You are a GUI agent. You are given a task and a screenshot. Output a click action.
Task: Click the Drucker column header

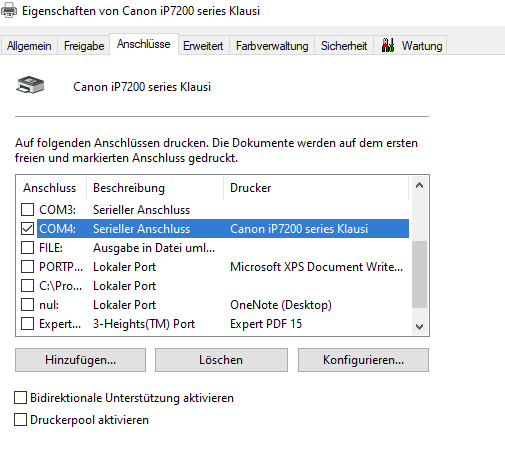316,188
